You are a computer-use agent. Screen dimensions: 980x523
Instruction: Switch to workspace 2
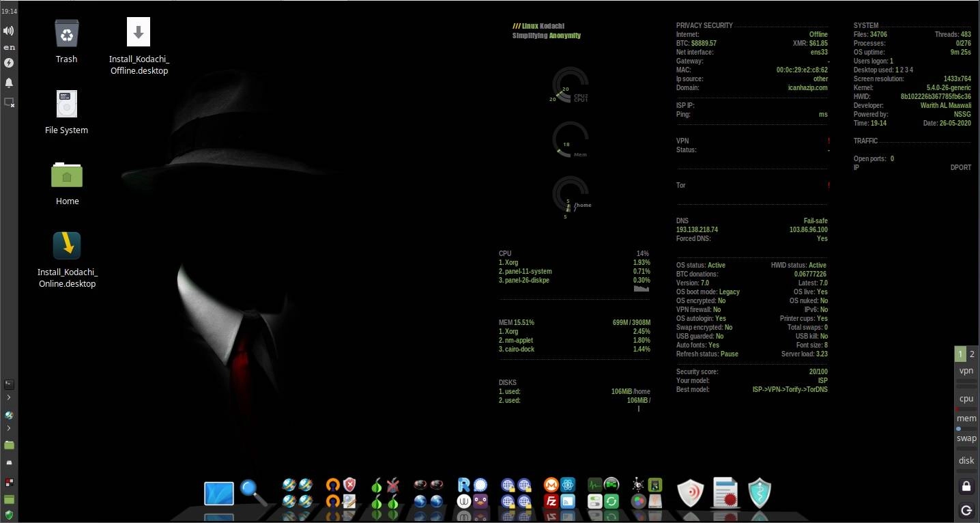click(972, 354)
